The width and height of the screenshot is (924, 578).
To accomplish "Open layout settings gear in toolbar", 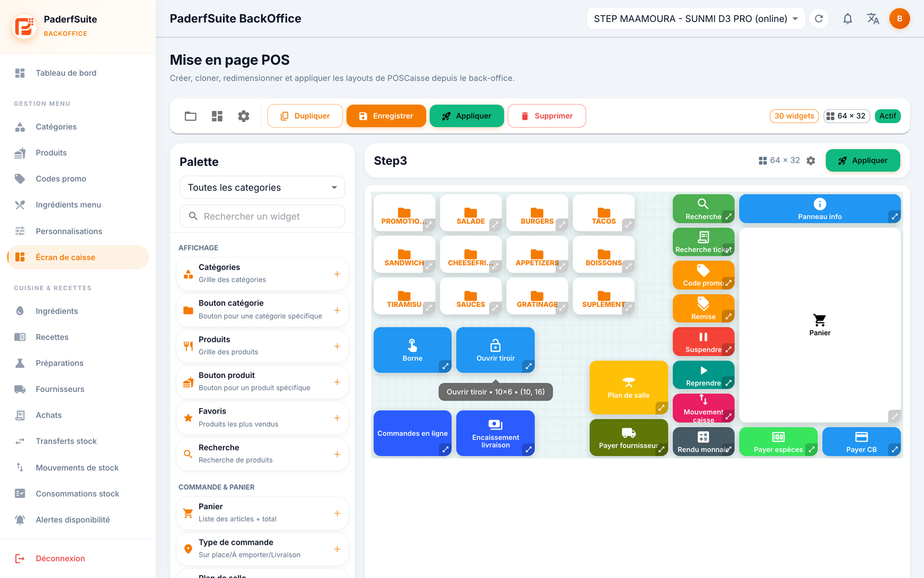I will (x=244, y=116).
